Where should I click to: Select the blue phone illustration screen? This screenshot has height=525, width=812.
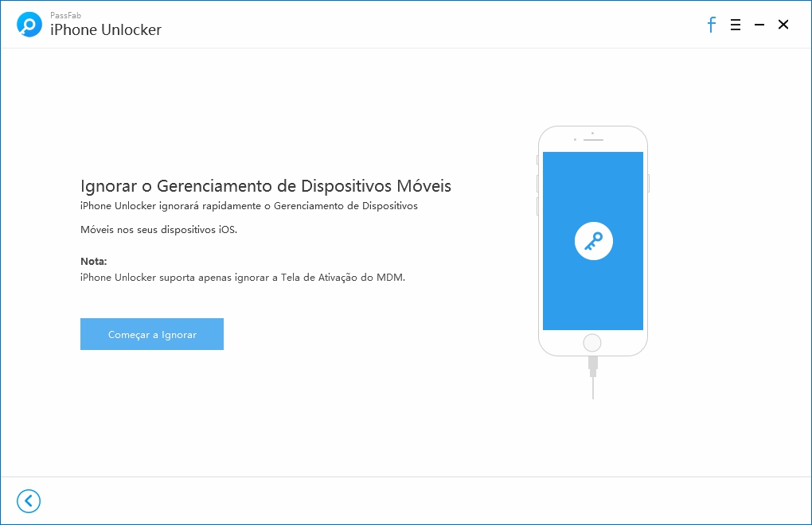592,239
